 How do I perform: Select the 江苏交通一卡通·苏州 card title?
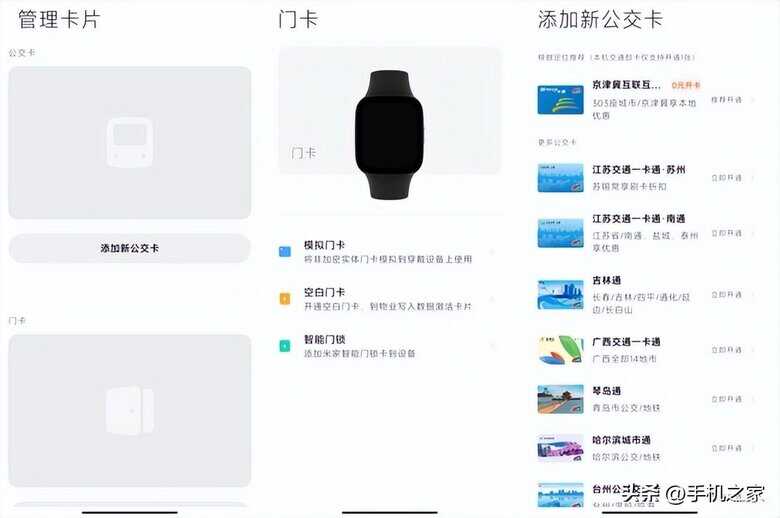pos(639,170)
